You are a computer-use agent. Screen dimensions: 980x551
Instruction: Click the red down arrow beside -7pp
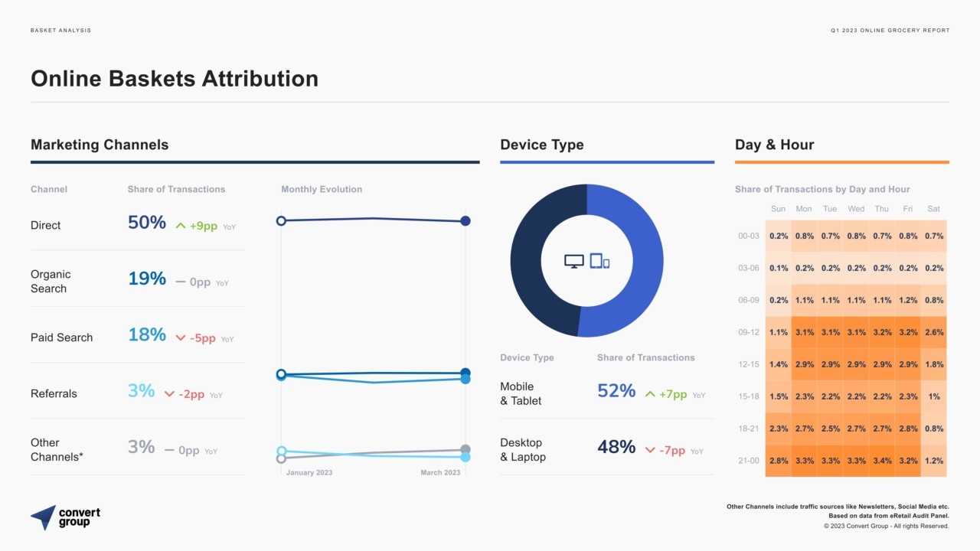click(x=650, y=451)
